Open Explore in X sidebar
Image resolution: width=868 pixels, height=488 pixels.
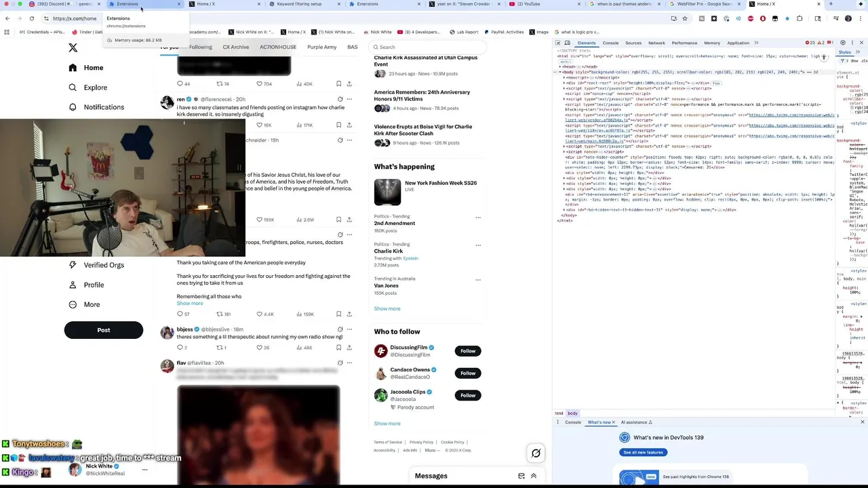pyautogui.click(x=87, y=87)
